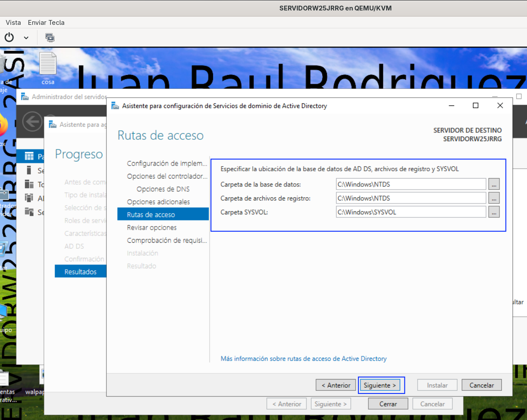Viewport: 527px width, 420px height.
Task: Maximize the AD DS configuration wizard window
Action: (476, 105)
